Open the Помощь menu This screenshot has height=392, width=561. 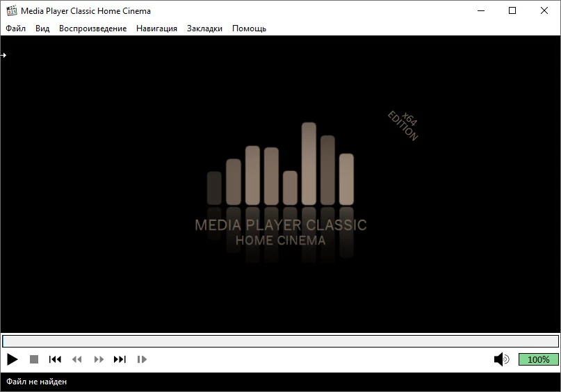[249, 28]
